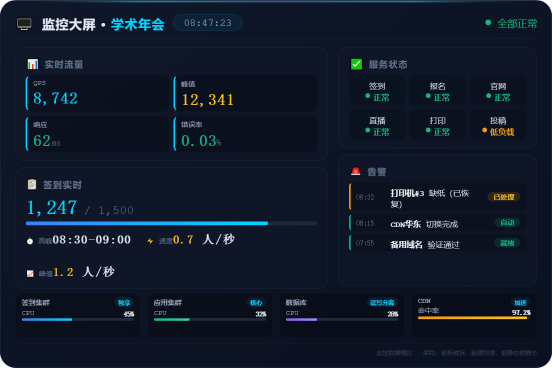This screenshot has height=368, width=552.
Task: Click the 签到实时 panel heading
Action: coord(62,185)
